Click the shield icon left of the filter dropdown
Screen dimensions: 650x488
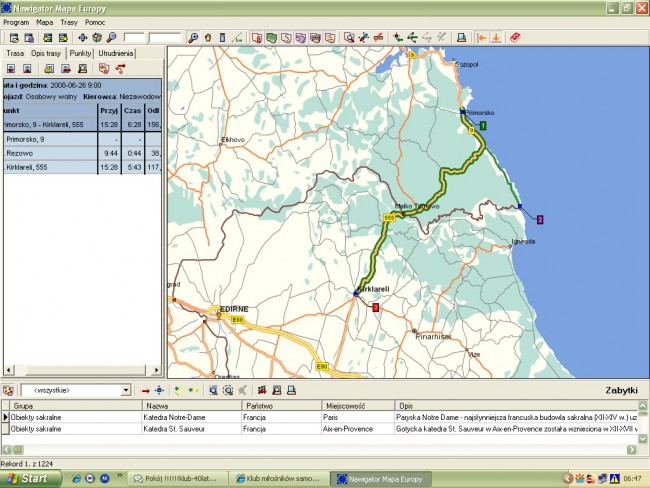[x=9, y=390]
